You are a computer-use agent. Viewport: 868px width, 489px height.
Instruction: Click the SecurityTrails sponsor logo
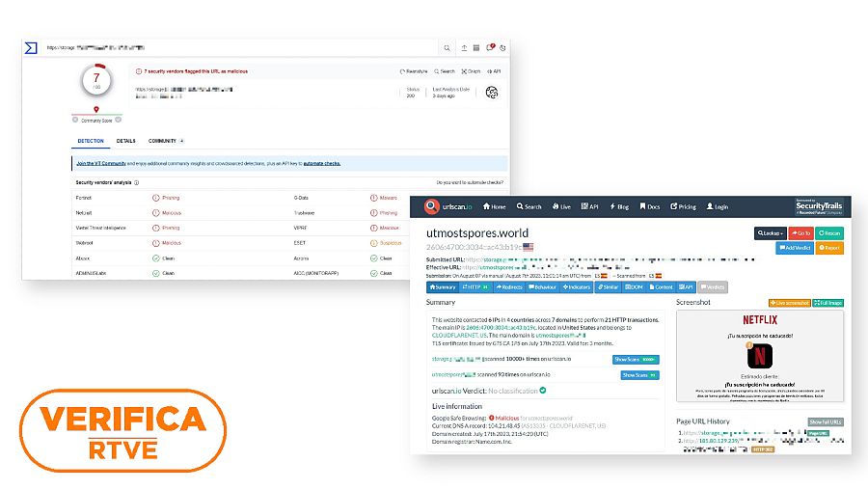pyautogui.click(x=819, y=206)
